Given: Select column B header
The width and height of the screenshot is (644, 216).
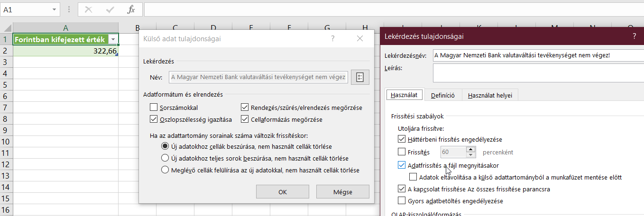Looking at the screenshot, I should pyautogui.click(x=137, y=28).
